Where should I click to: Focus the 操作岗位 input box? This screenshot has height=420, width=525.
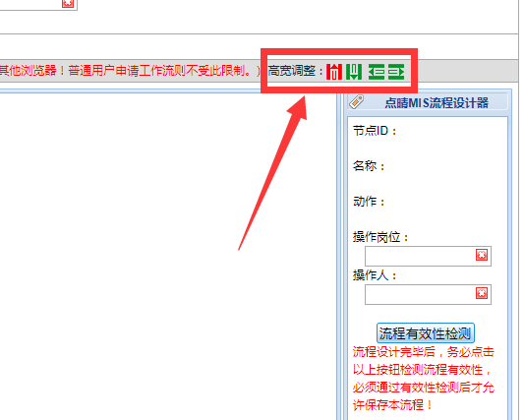(x=420, y=256)
